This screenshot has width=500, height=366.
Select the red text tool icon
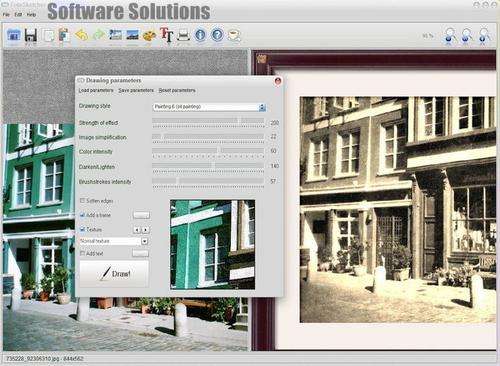(166, 34)
